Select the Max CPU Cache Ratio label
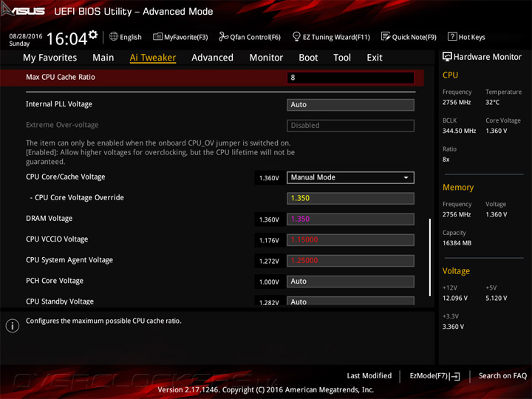 61,77
